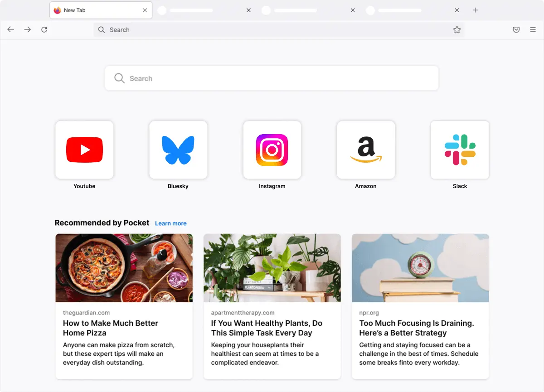Open a new tab with the plus button

tap(475, 10)
